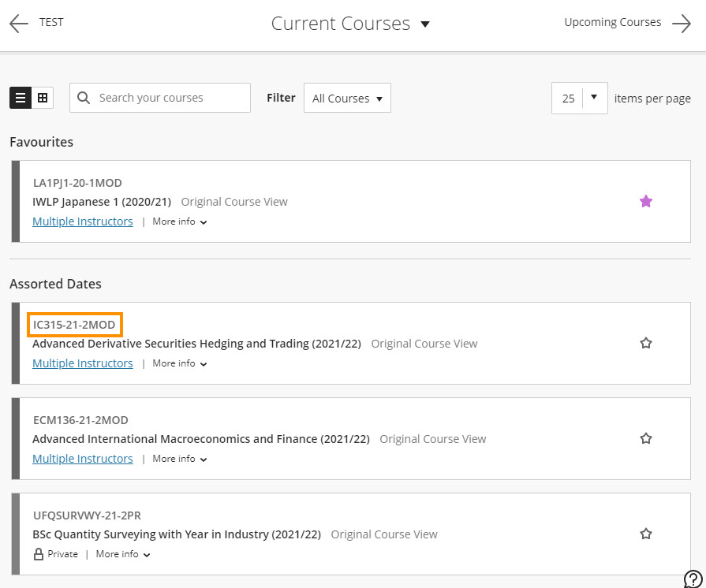Click the search magnifier icon

(x=84, y=98)
